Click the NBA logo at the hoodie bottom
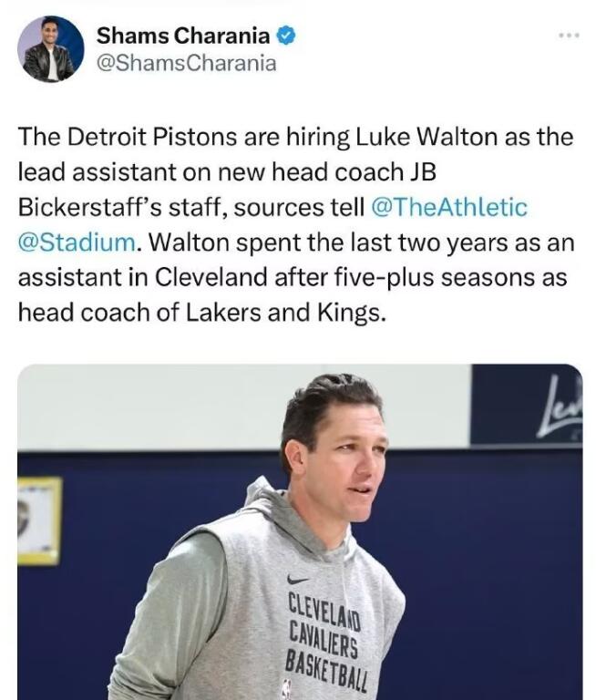 [x=287, y=691]
